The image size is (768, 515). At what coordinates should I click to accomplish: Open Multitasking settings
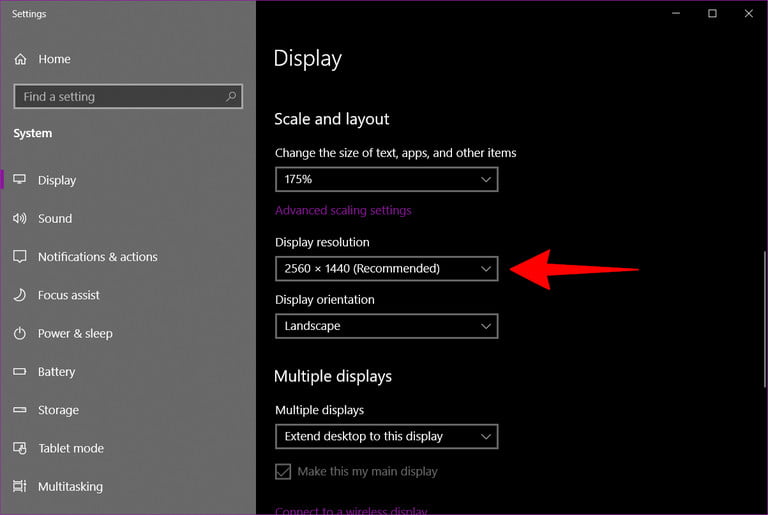click(128, 486)
